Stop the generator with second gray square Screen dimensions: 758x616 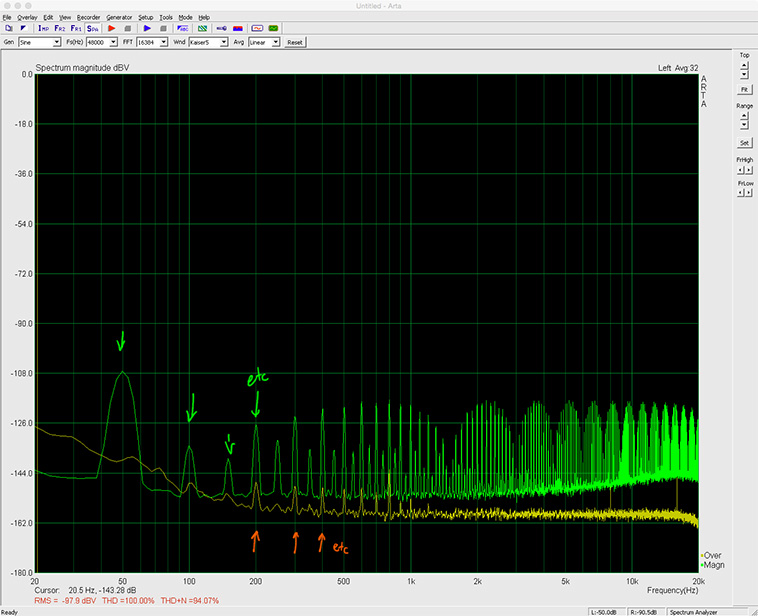coord(163,29)
